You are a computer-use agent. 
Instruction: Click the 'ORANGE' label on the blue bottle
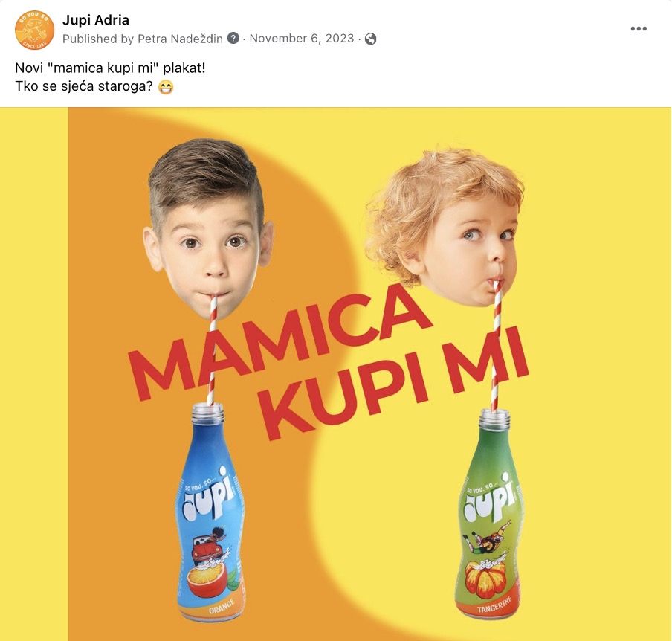pos(222,606)
